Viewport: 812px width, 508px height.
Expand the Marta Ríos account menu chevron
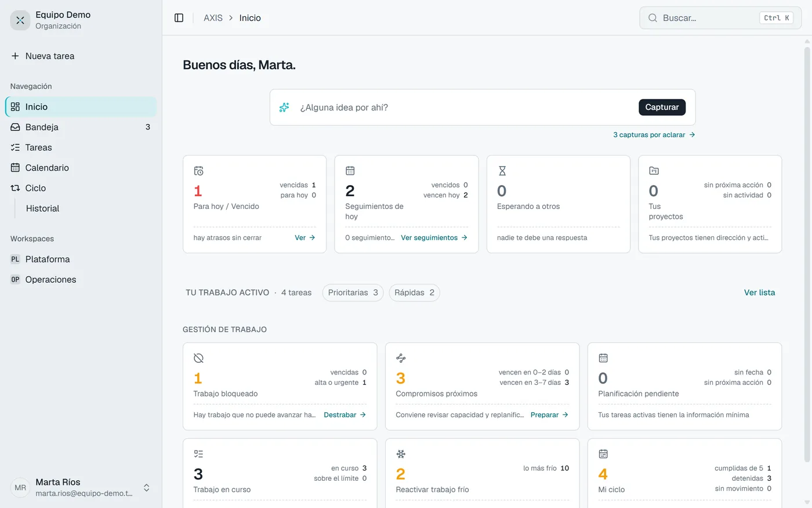[x=147, y=488]
